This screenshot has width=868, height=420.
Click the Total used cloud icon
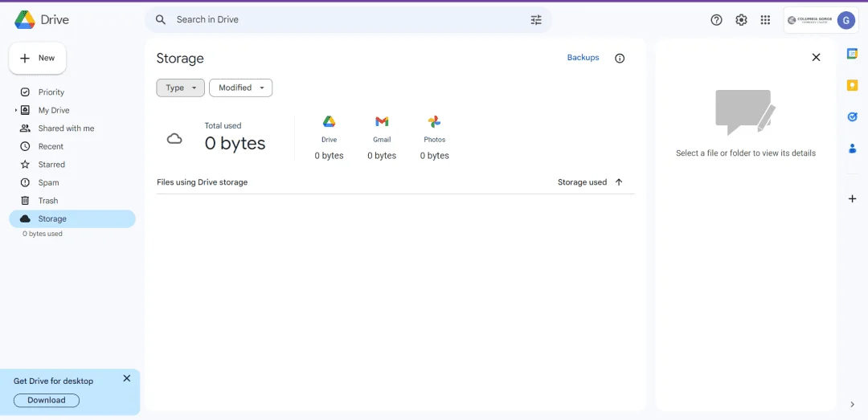pyautogui.click(x=174, y=139)
